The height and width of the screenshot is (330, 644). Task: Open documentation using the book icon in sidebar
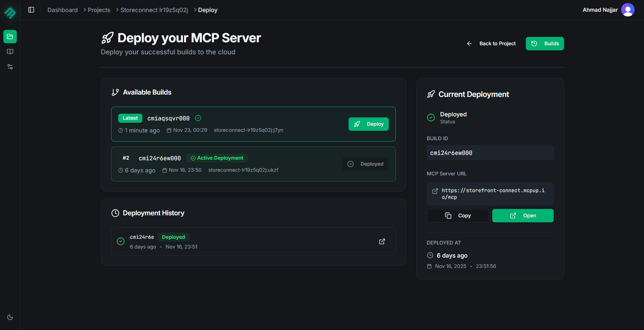10,52
